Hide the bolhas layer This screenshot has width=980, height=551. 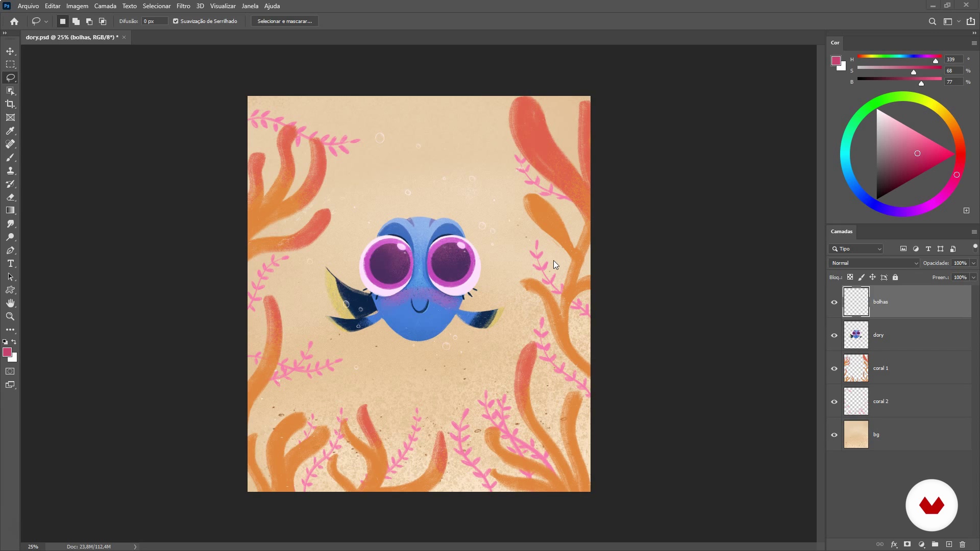[x=835, y=302]
